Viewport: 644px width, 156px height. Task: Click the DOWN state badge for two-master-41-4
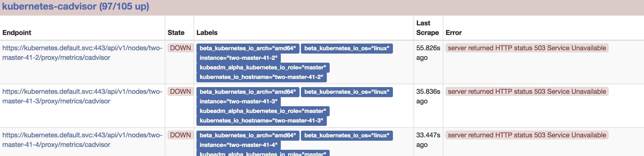180,135
